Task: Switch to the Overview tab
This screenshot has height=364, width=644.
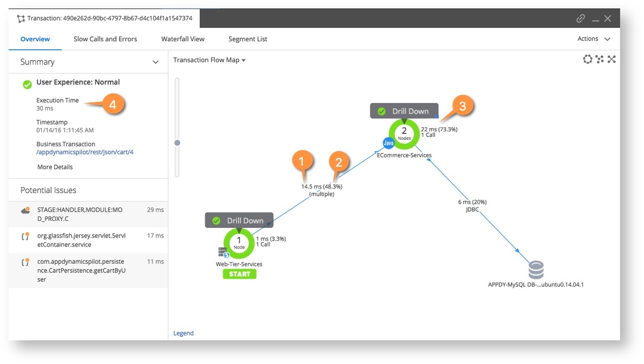Action: click(x=35, y=39)
